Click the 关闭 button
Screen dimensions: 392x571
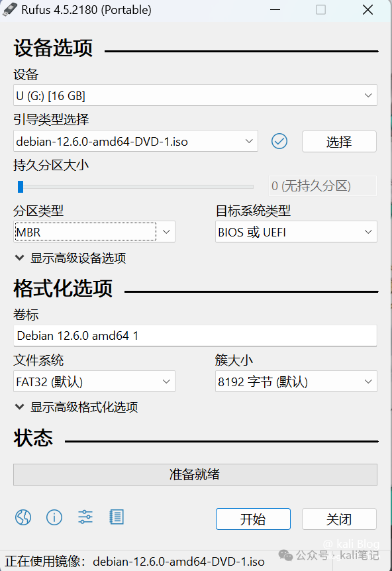click(x=339, y=519)
